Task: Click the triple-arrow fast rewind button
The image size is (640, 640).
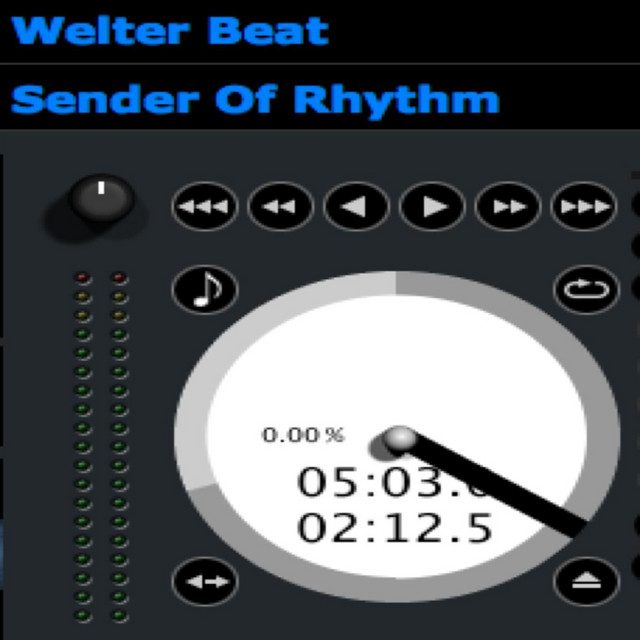Action: tap(204, 207)
